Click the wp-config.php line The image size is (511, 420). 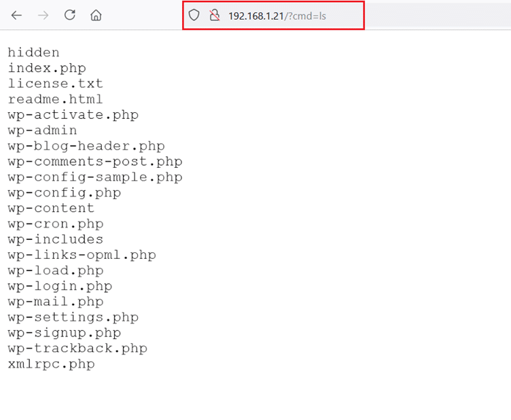[x=64, y=193]
